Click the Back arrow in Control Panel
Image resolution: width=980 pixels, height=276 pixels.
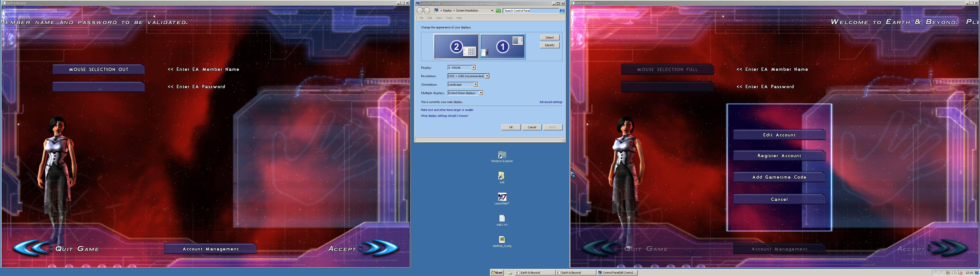pyautogui.click(x=420, y=11)
